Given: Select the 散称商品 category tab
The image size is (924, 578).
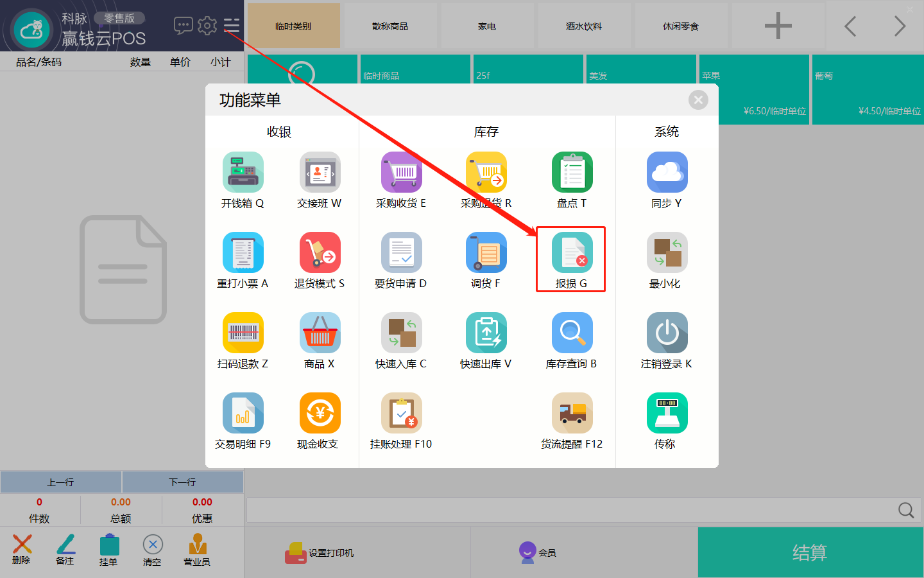Looking at the screenshot, I should [x=390, y=26].
